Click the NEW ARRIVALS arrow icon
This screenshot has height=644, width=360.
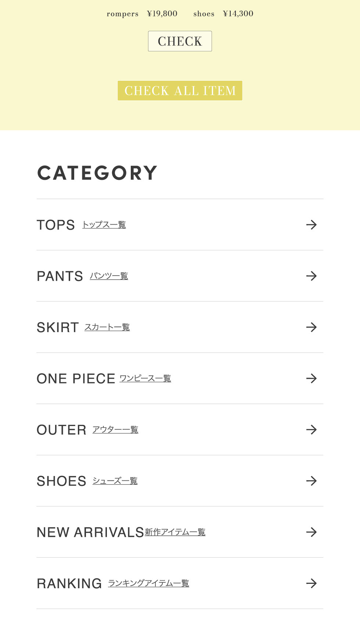click(x=311, y=532)
